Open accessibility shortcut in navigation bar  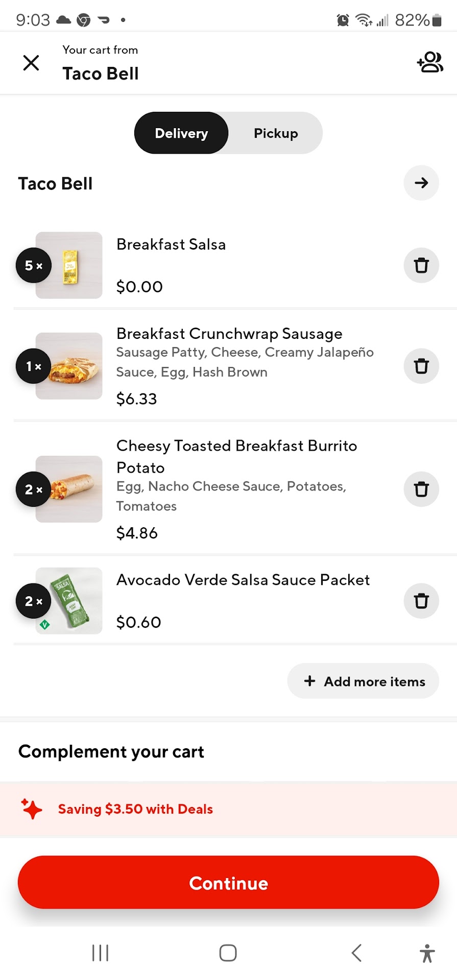(427, 953)
